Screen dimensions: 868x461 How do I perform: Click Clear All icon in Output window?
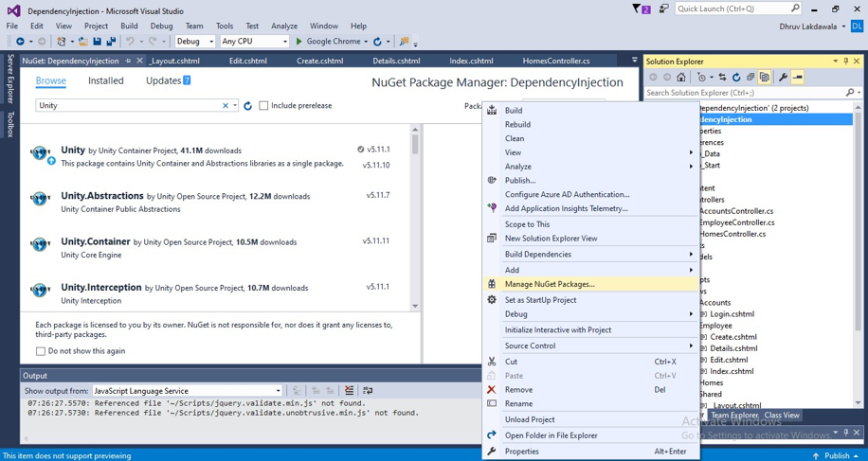pyautogui.click(x=349, y=390)
